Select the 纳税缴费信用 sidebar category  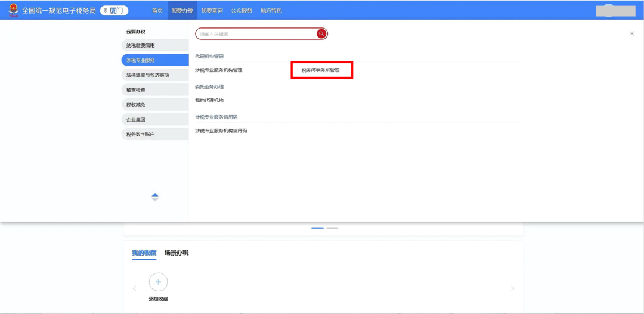coord(155,45)
